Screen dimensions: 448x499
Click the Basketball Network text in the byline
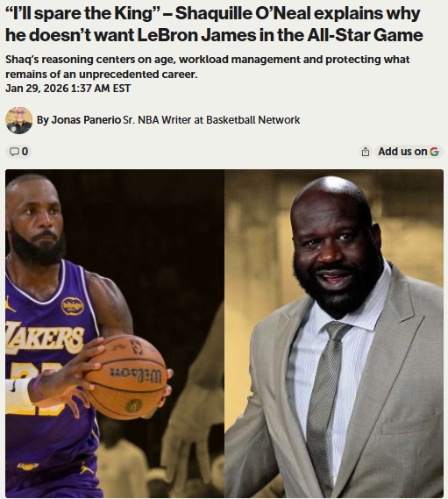tap(253, 120)
